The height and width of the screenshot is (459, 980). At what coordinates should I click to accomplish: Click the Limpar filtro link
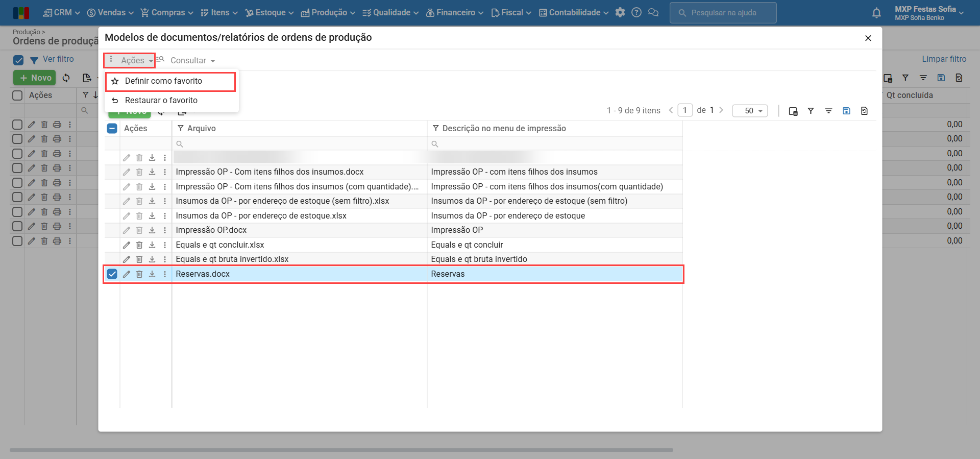[x=944, y=59]
